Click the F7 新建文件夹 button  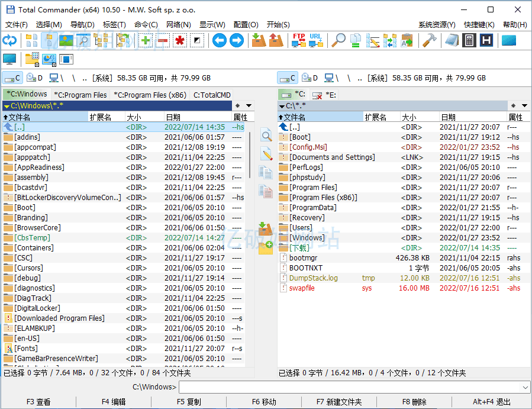tap(339, 402)
